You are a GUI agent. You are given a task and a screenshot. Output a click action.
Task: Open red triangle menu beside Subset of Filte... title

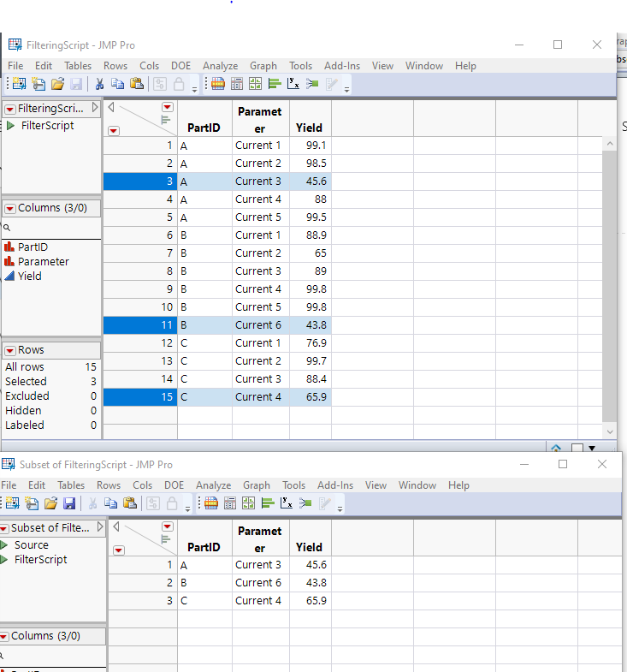click(x=3, y=529)
